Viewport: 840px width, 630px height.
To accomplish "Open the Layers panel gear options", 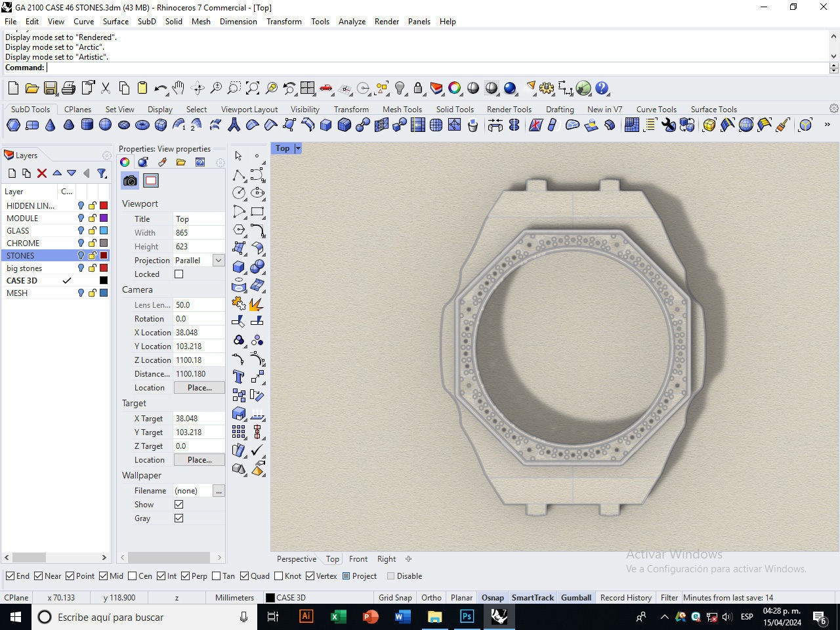I will point(106,156).
